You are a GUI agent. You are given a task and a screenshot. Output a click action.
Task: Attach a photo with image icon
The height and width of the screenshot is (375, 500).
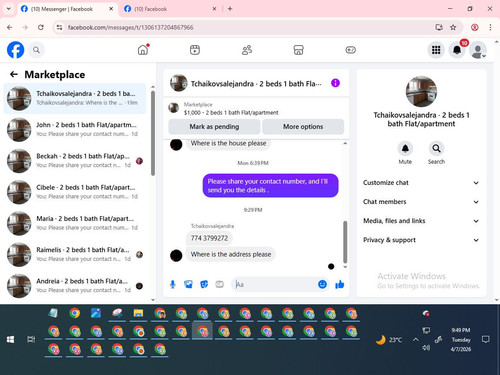coord(188,284)
